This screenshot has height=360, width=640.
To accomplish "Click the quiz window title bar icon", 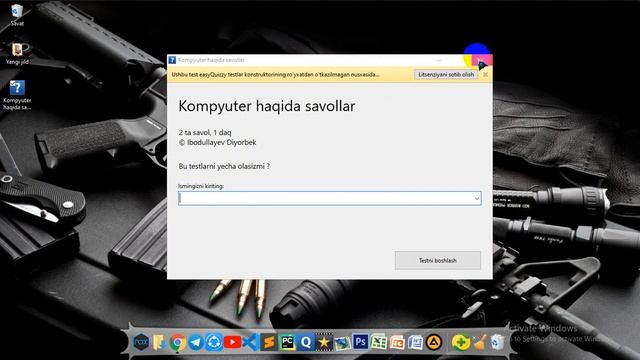I will (172, 60).
